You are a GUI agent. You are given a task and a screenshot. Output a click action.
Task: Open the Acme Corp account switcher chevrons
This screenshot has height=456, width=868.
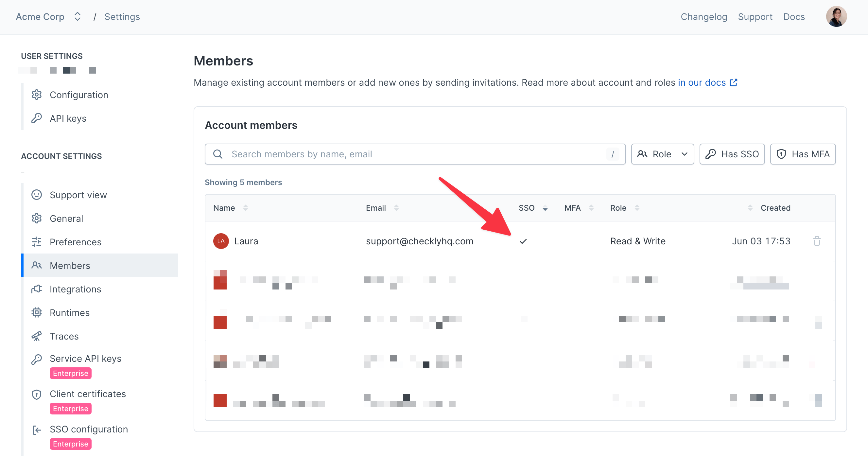[x=78, y=16]
